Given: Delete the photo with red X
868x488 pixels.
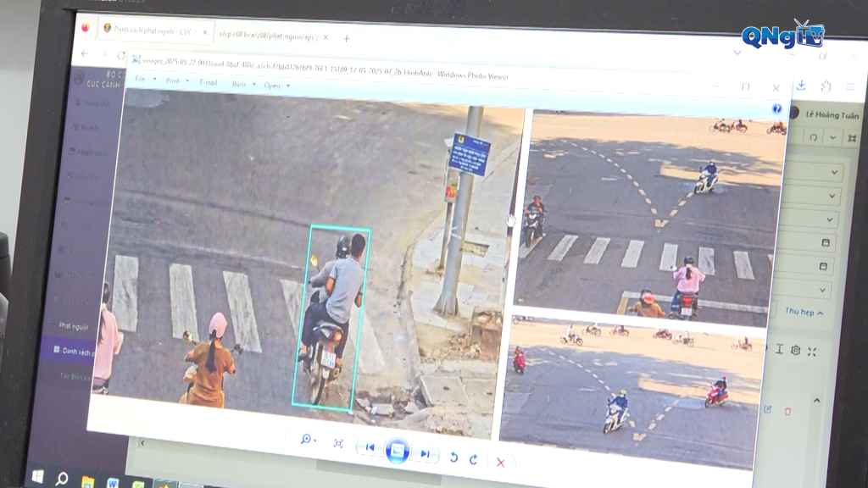Looking at the screenshot, I should tap(500, 462).
